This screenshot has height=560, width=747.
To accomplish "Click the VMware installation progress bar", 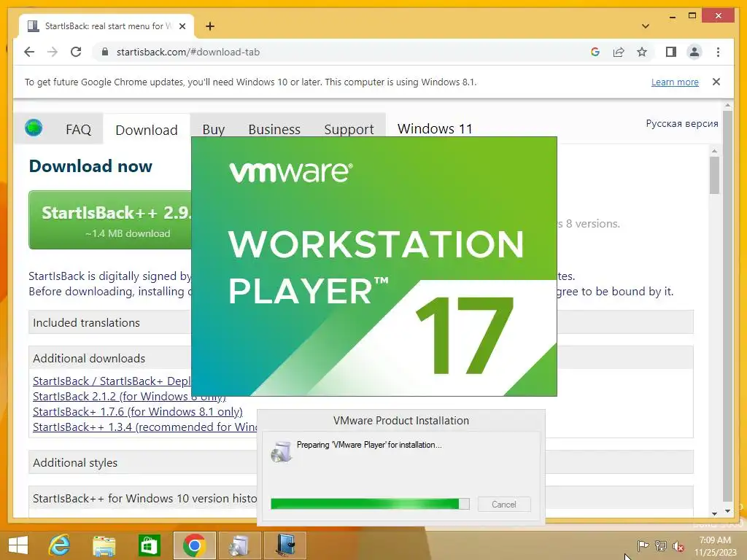I will pos(370,504).
